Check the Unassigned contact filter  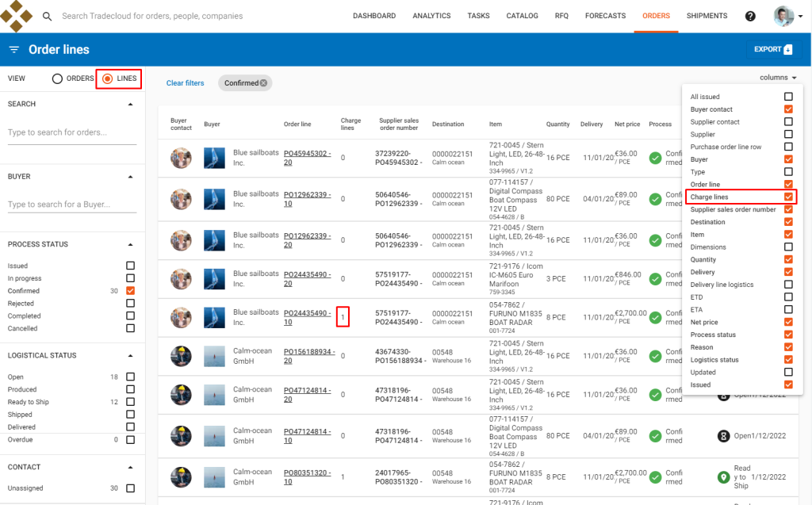click(x=131, y=488)
